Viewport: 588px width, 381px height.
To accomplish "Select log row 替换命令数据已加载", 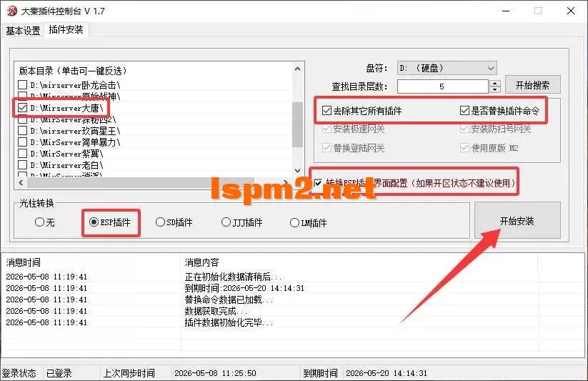I will [292, 300].
